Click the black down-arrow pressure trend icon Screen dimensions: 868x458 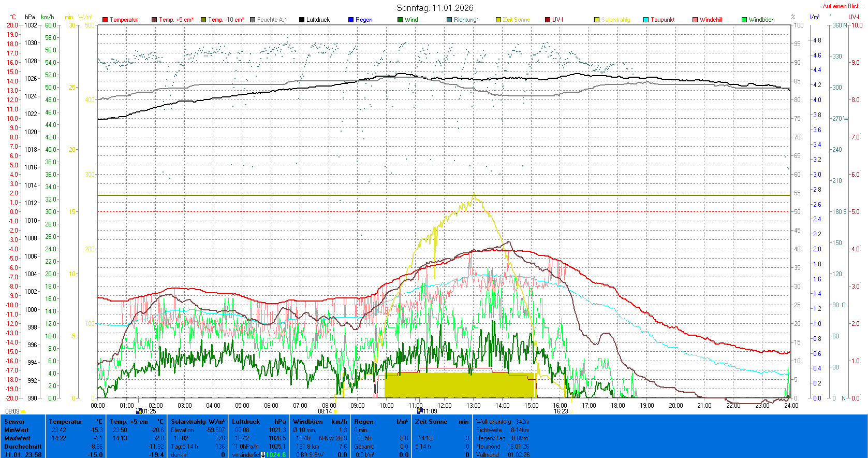tap(263, 455)
